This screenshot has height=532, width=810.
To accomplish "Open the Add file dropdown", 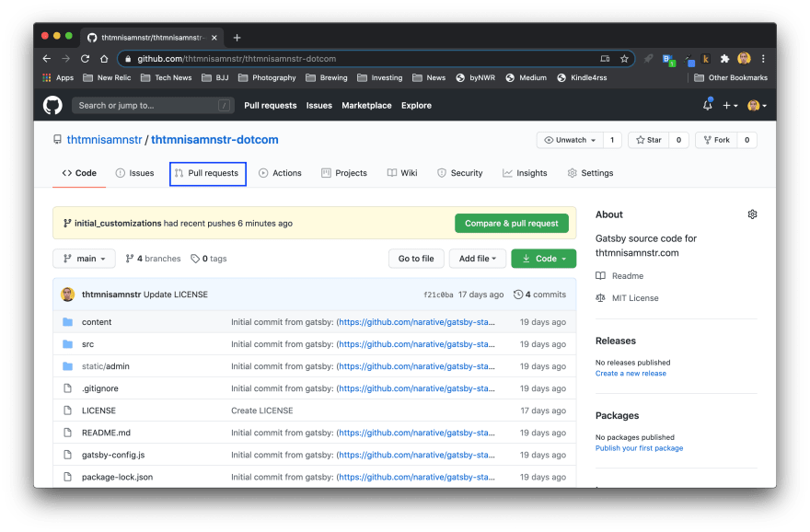I will [x=478, y=259].
